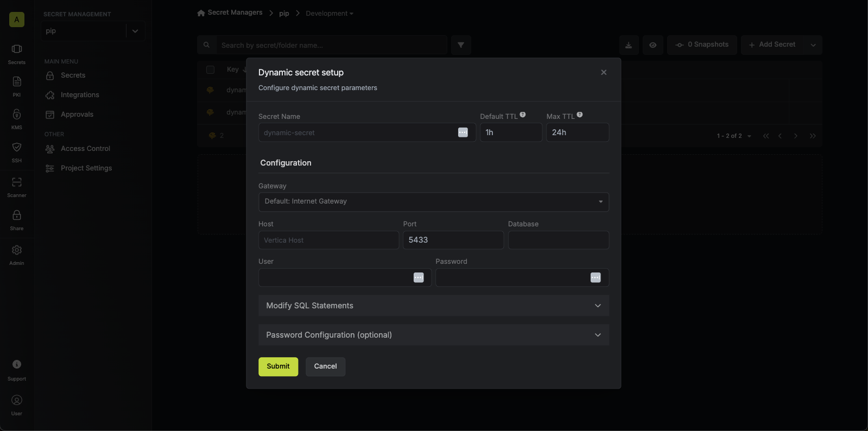The image size is (868, 431).
Task: Click the organization avatar A icon
Action: 17,20
